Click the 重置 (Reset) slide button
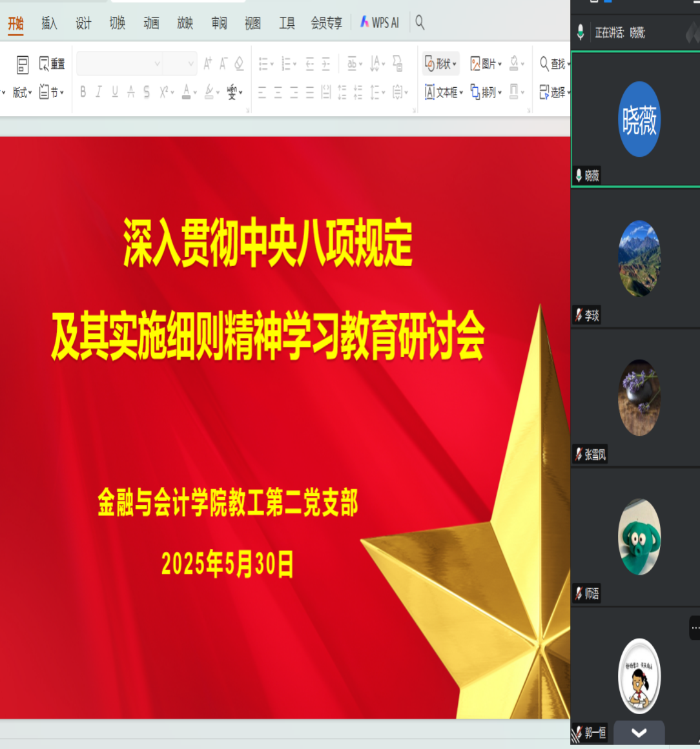 (x=52, y=64)
